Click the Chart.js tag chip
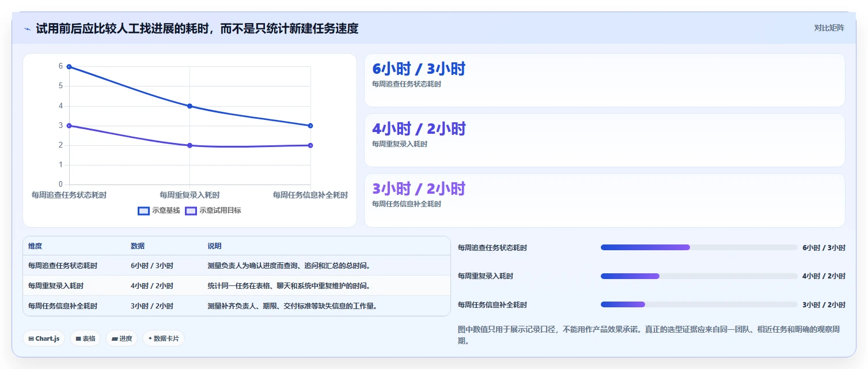The image size is (868, 369). [44, 338]
